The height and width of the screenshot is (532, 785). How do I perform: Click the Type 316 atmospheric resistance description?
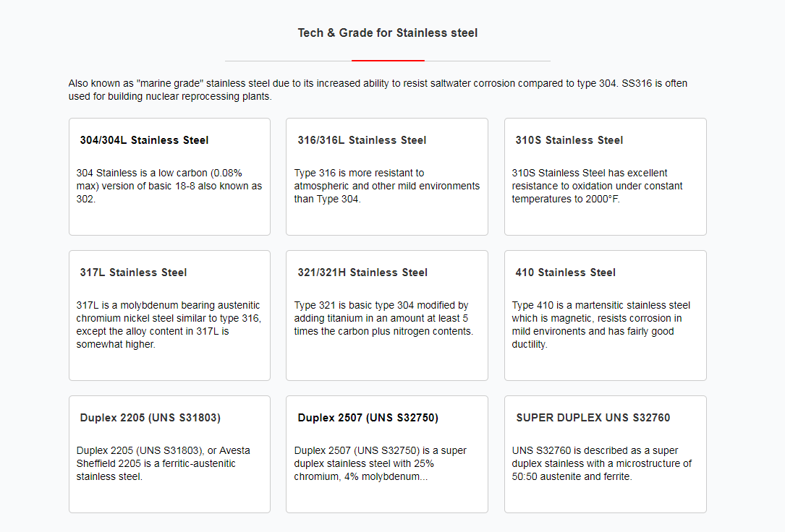click(x=386, y=186)
